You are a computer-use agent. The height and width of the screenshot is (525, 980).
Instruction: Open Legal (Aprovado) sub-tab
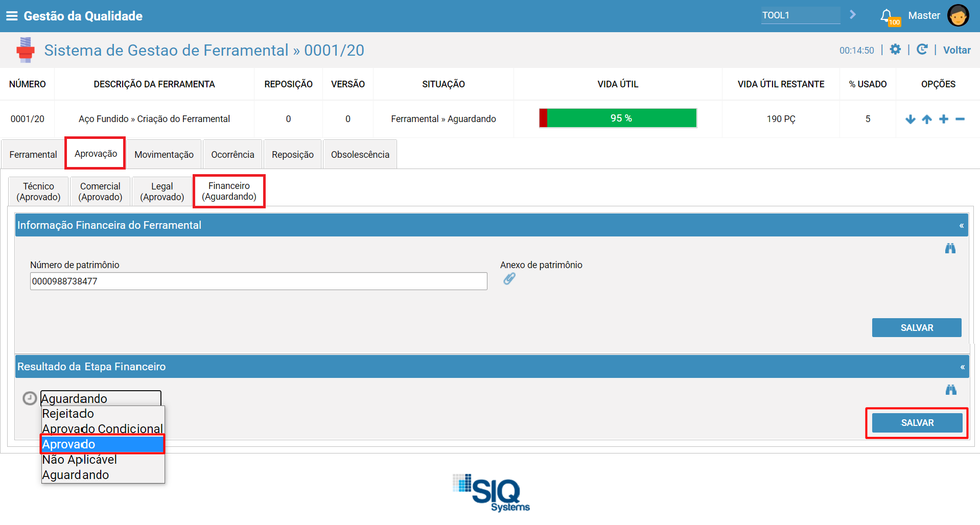pyautogui.click(x=162, y=192)
